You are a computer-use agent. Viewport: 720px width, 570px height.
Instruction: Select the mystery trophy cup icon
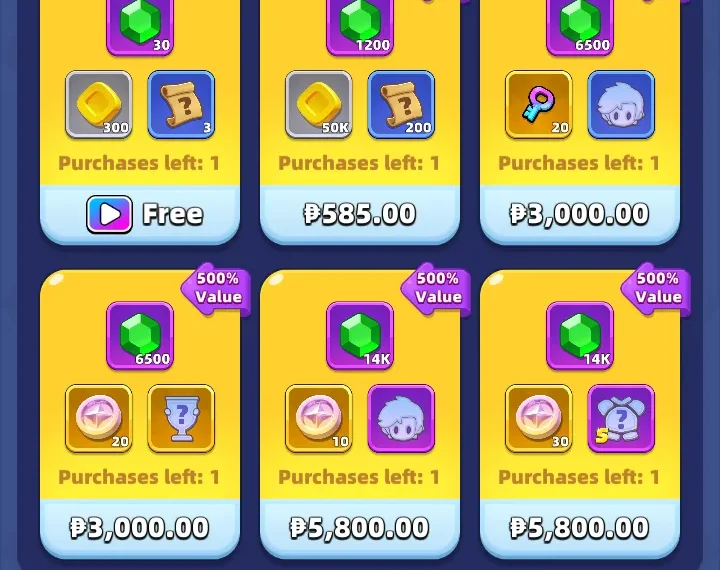[x=181, y=418]
